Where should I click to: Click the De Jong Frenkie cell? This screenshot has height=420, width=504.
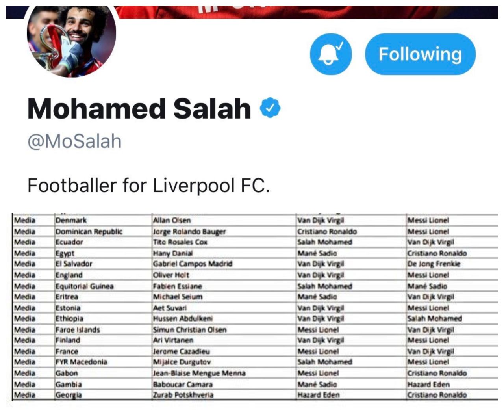(452, 264)
